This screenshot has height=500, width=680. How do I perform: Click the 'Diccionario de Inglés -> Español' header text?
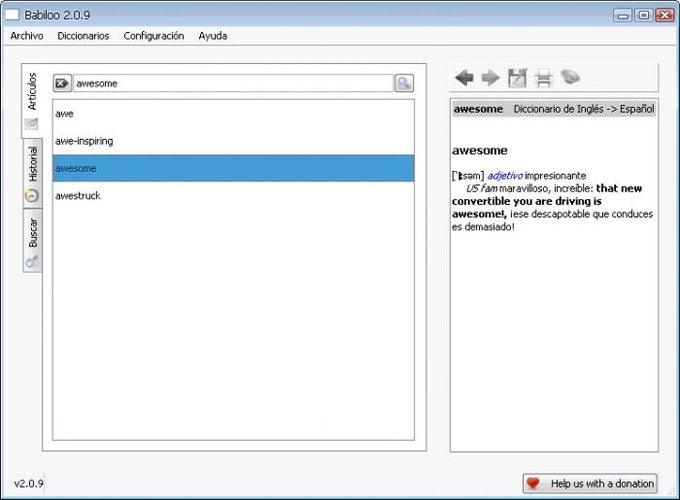click(x=584, y=109)
